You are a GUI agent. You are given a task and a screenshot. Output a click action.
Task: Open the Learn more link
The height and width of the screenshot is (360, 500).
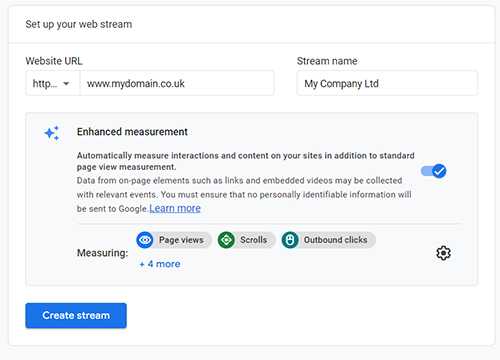click(x=175, y=208)
